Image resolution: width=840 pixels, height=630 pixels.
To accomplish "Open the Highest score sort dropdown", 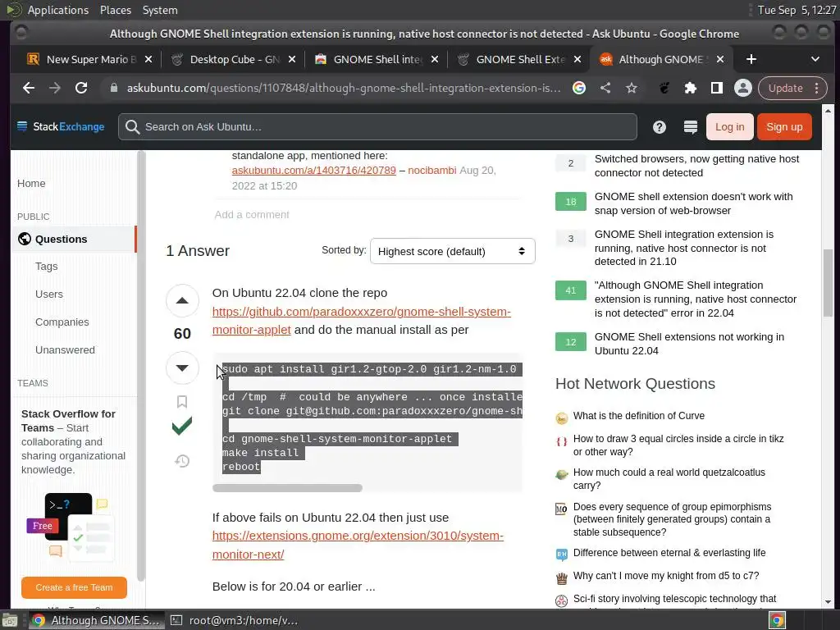I will (x=452, y=251).
